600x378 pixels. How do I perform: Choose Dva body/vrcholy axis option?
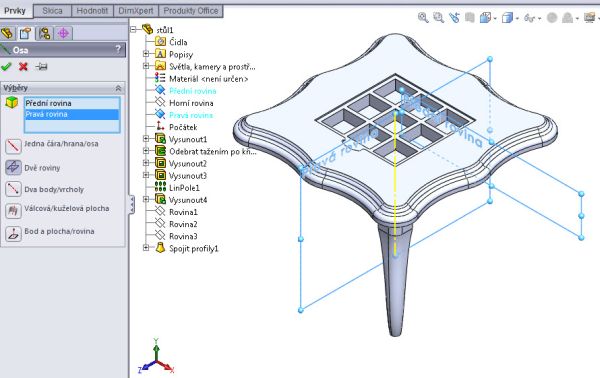[45, 189]
